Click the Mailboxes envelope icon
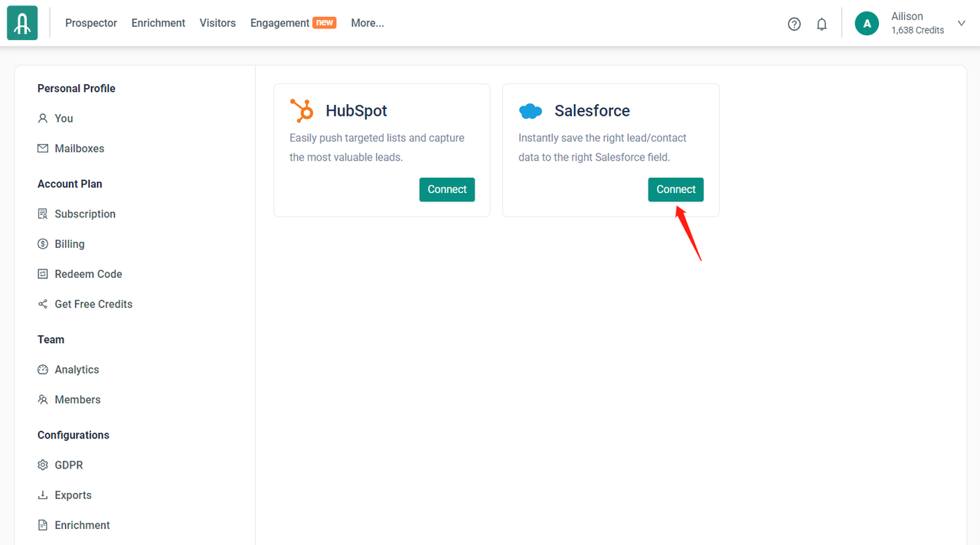 [43, 148]
